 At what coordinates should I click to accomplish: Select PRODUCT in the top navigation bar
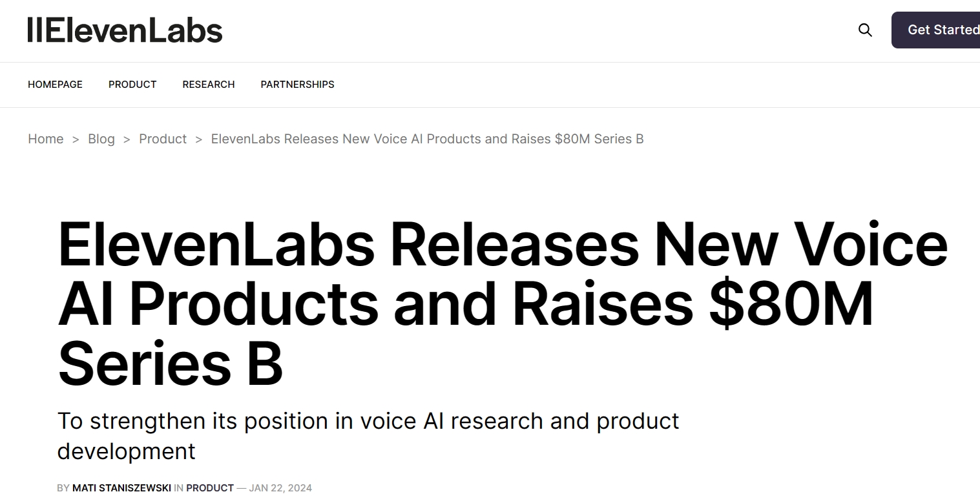pos(132,85)
